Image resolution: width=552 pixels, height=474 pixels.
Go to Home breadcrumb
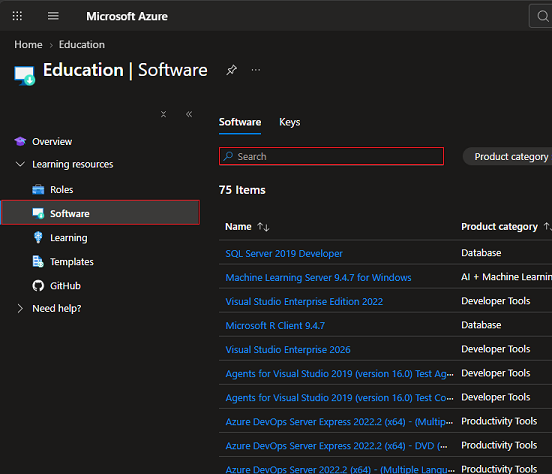[28, 45]
